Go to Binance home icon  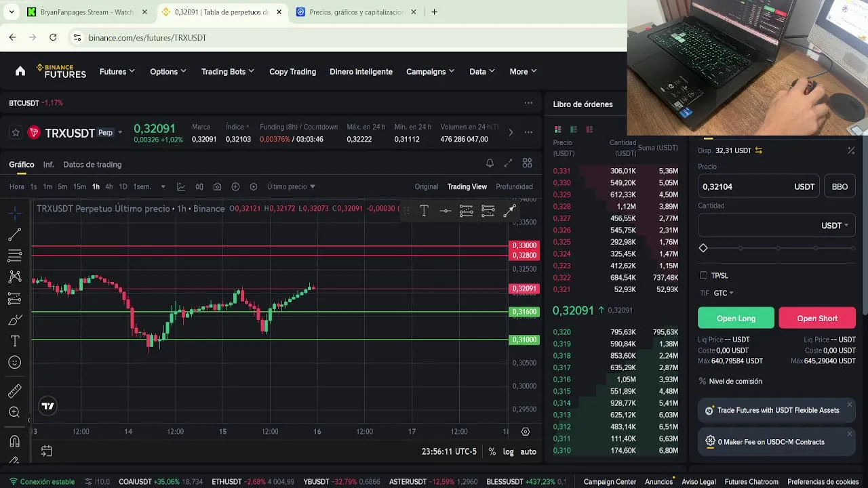coord(20,71)
